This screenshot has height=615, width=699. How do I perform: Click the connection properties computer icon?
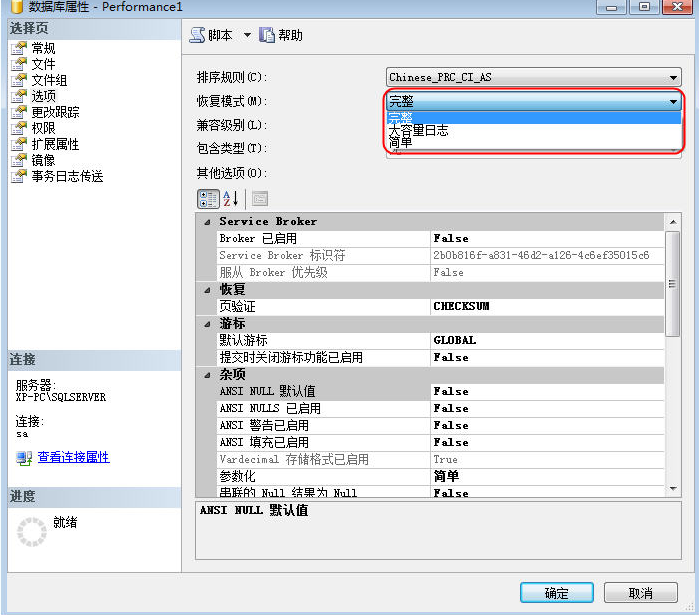point(24,458)
